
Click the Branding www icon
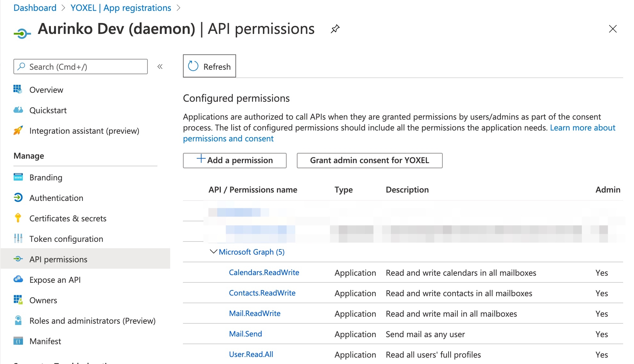point(18,177)
